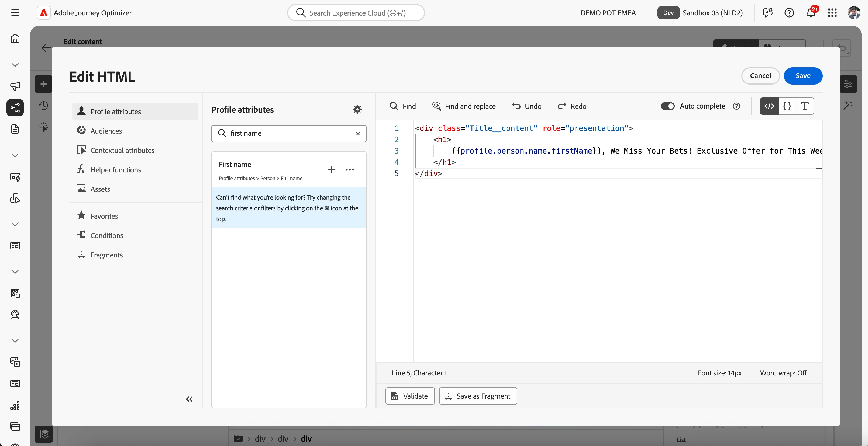
Task: Open the apps grid switcher
Action: click(832, 13)
